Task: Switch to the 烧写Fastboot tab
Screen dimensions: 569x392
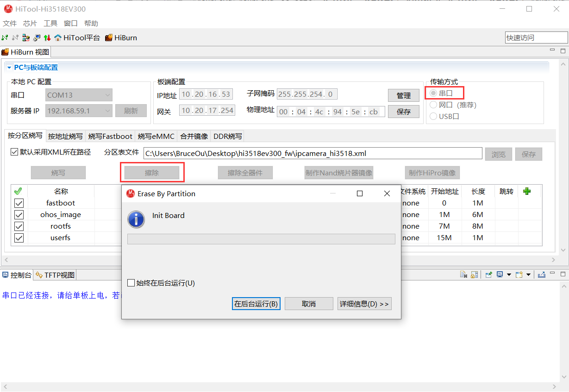Action: [x=110, y=136]
